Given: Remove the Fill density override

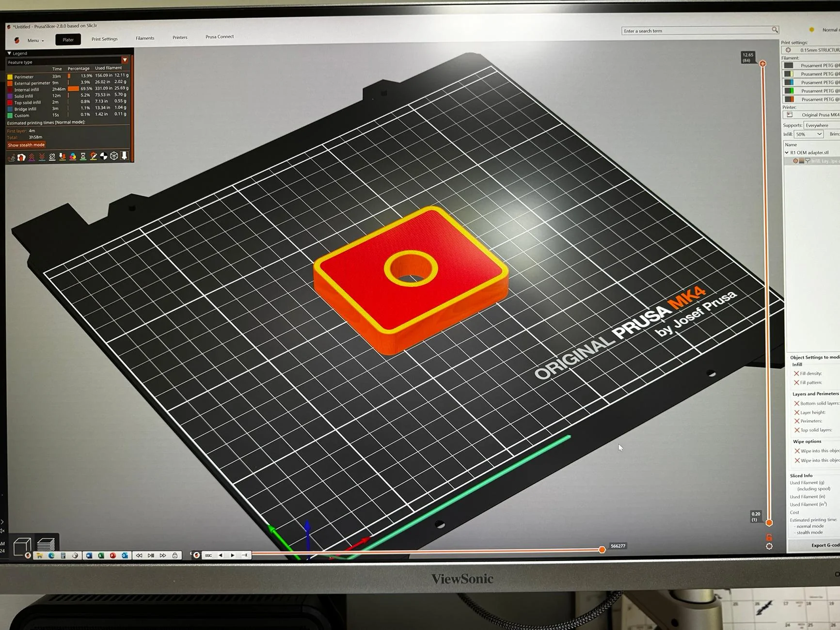Looking at the screenshot, I should (x=796, y=374).
